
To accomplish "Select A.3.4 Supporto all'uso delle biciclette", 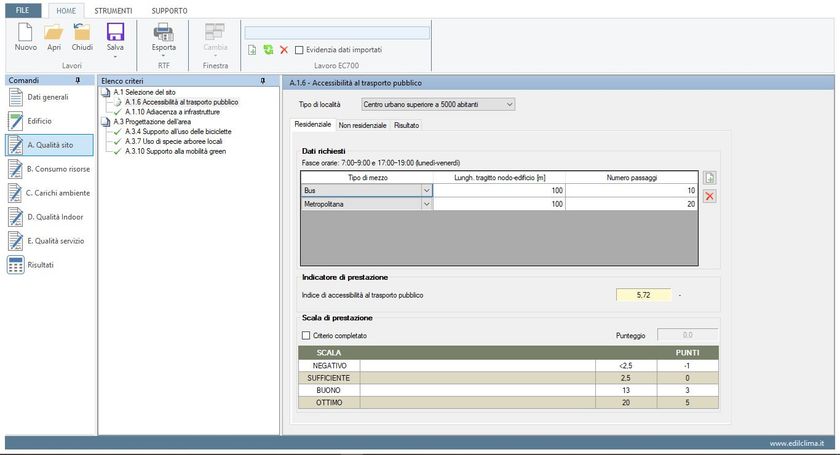I will (178, 131).
